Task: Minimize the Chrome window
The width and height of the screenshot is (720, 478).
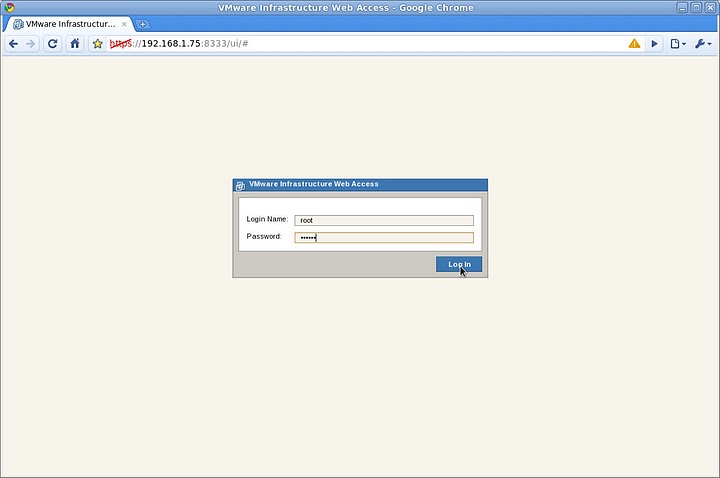Action: pos(682,8)
